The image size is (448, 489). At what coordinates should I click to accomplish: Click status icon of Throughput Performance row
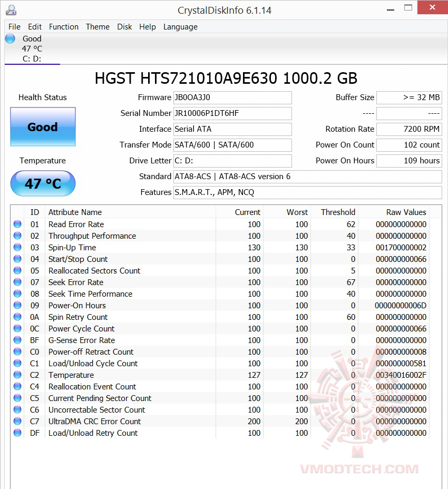[x=17, y=236]
